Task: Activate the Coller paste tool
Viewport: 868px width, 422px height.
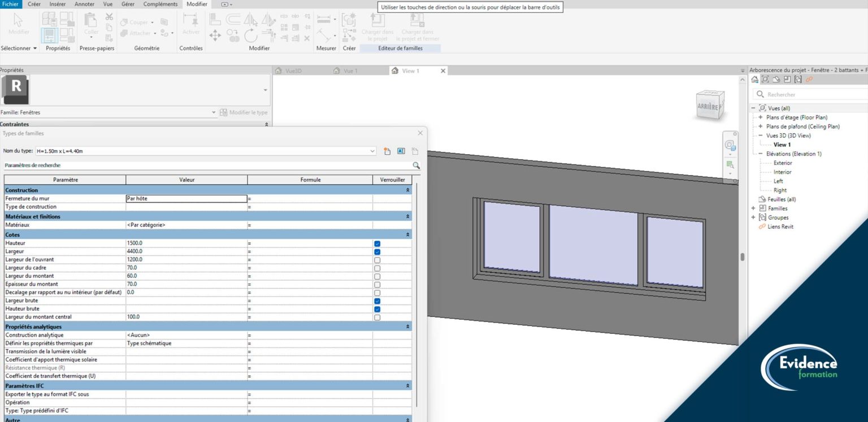Action: [90, 25]
